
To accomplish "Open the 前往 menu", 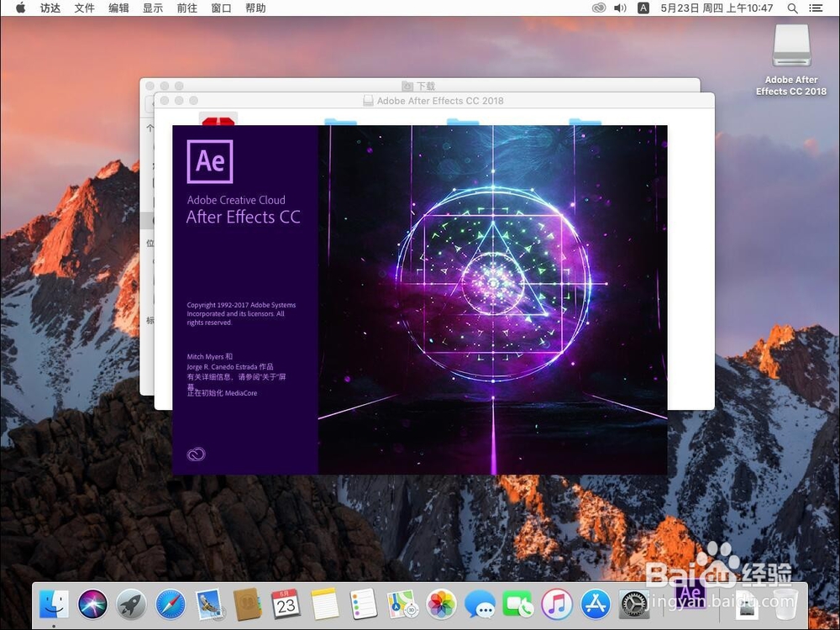I will pos(187,8).
